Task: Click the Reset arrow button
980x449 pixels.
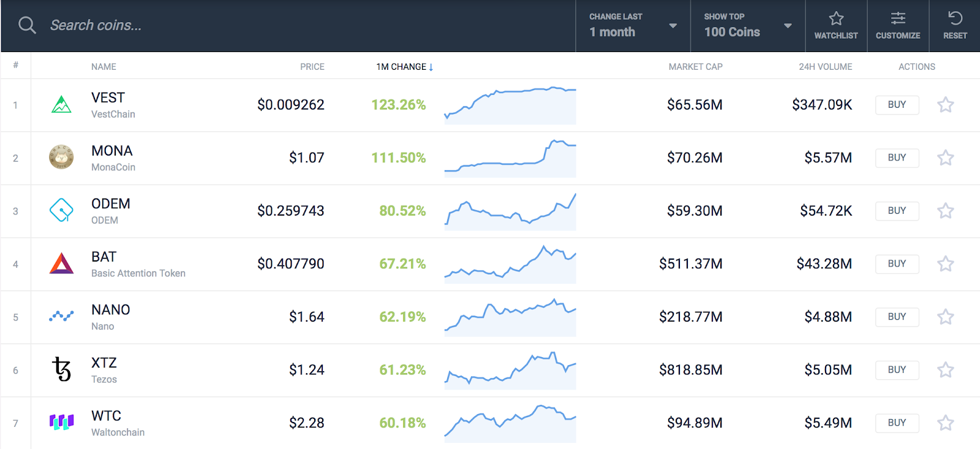Action: click(955, 26)
